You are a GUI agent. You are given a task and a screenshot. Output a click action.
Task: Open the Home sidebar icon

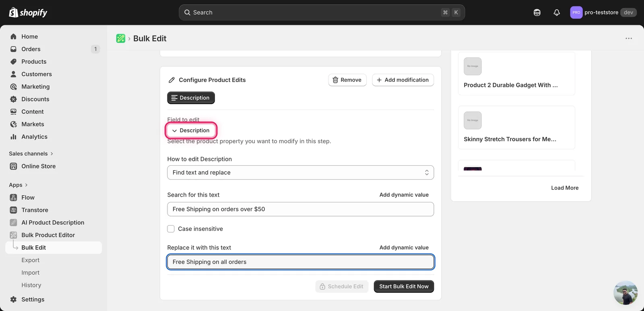tap(13, 37)
